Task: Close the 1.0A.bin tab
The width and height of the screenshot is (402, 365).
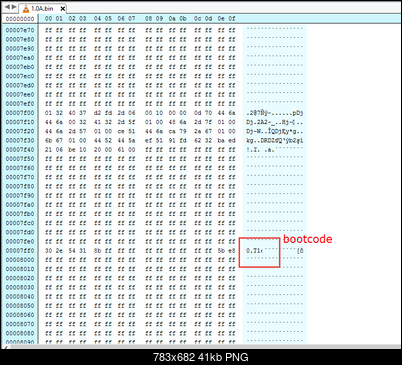Action: (x=62, y=9)
